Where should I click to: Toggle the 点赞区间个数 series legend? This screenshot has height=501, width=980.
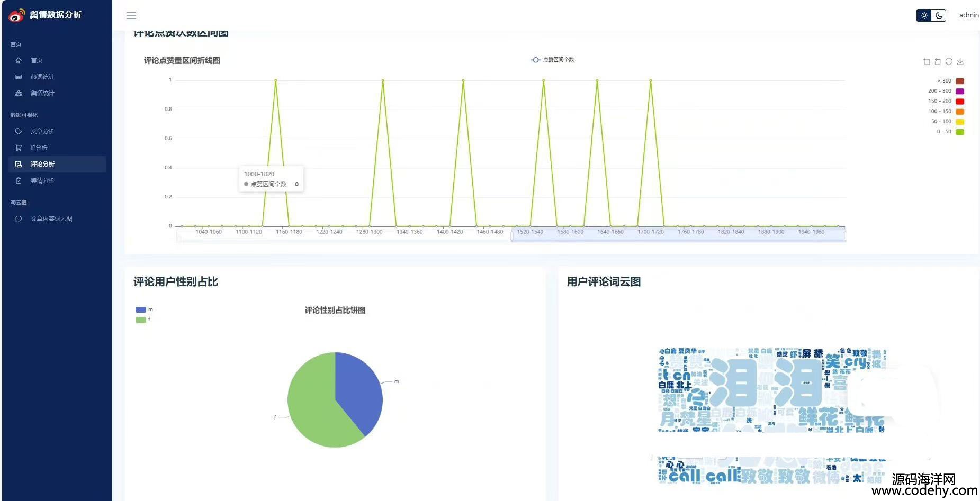552,60
